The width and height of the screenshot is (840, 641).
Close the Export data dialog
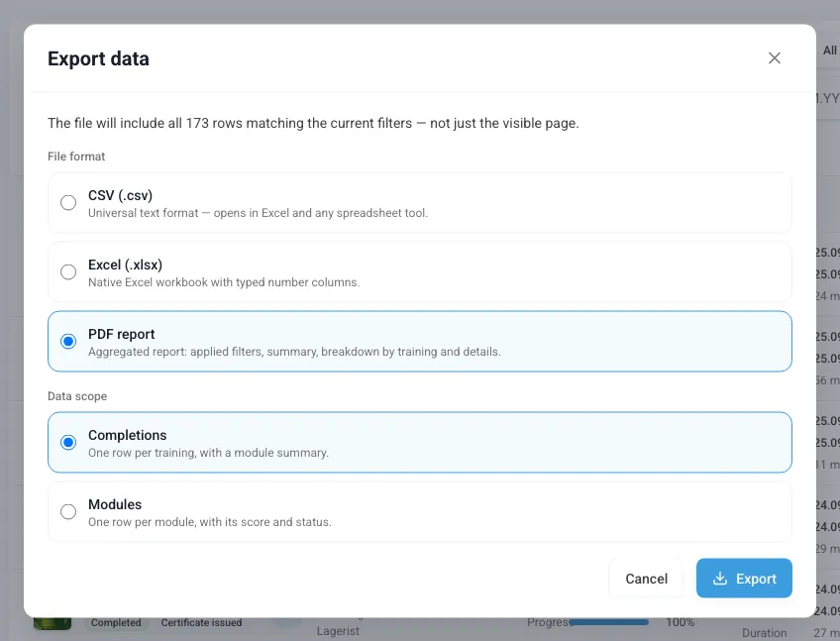[x=774, y=57]
